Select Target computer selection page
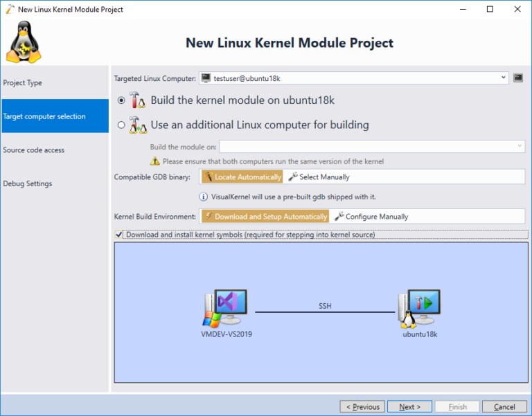Screen dimensions: 532x416 (x=55, y=116)
